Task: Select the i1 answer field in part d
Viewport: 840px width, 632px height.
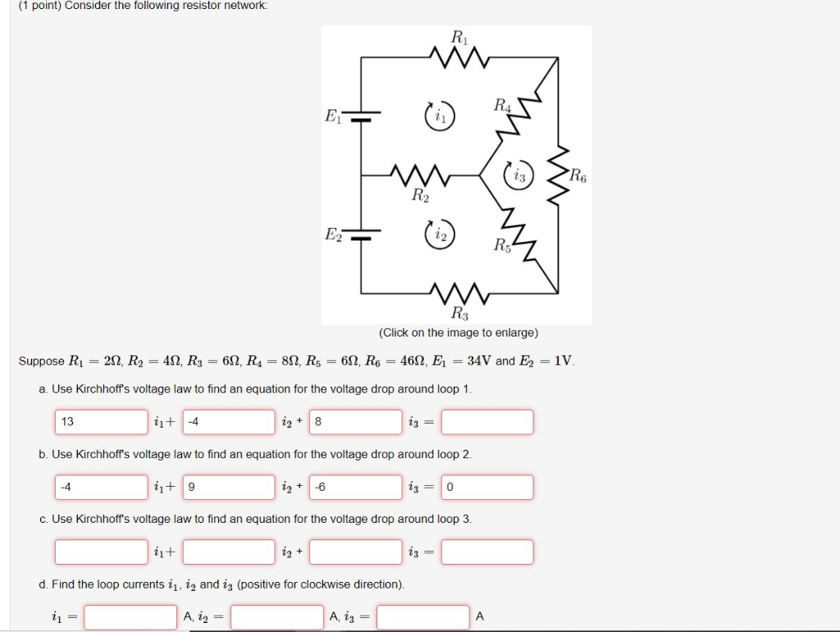Action: click(x=131, y=616)
